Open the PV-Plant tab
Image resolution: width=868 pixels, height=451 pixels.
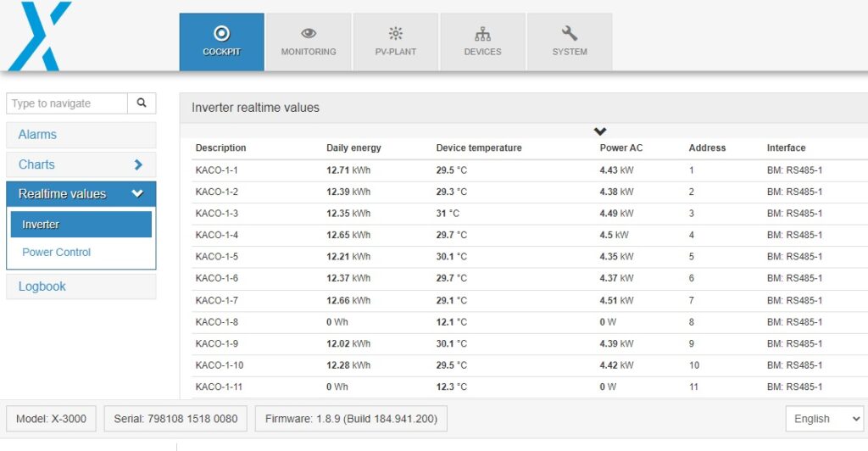pos(395,42)
